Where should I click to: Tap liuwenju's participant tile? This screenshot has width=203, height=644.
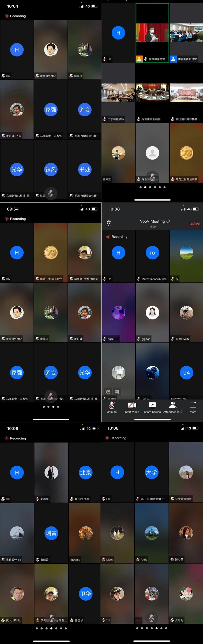(x=85, y=533)
